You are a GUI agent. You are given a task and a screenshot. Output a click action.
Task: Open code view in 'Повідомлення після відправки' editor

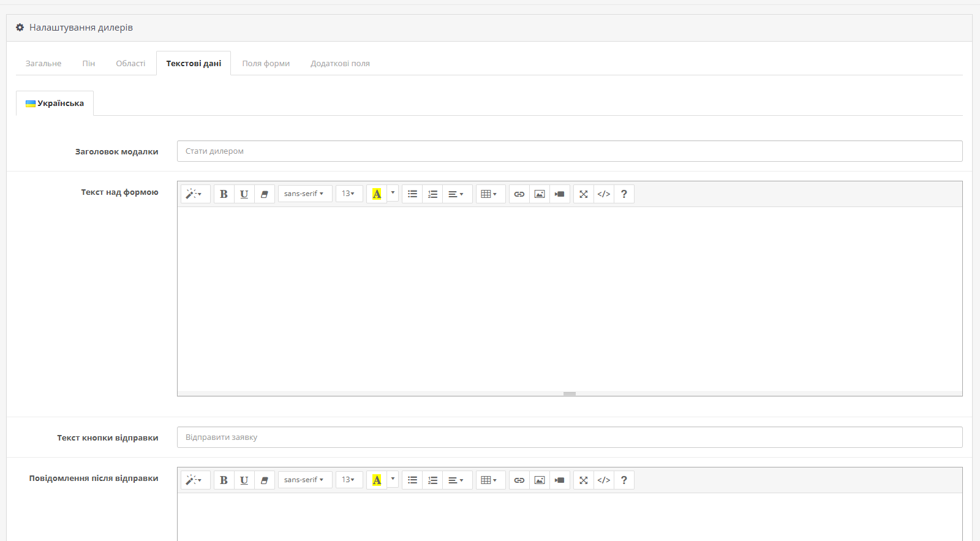(604, 480)
